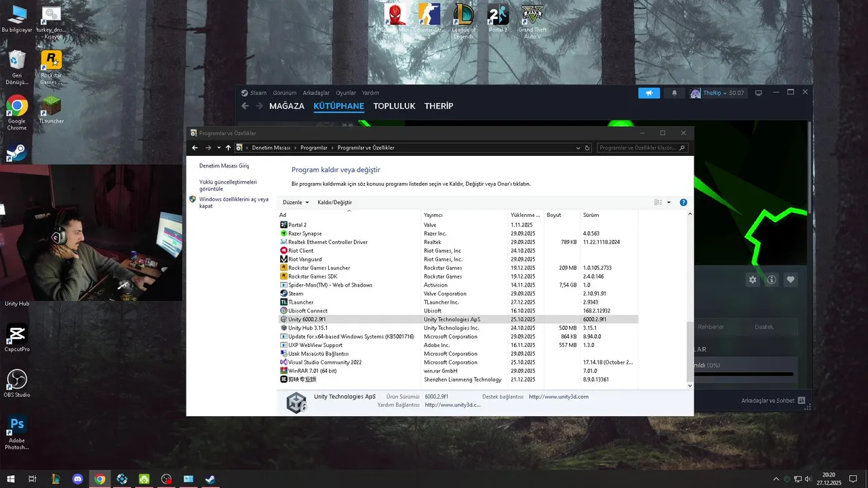
Task: Open Discord from the taskbar
Action: click(x=77, y=479)
